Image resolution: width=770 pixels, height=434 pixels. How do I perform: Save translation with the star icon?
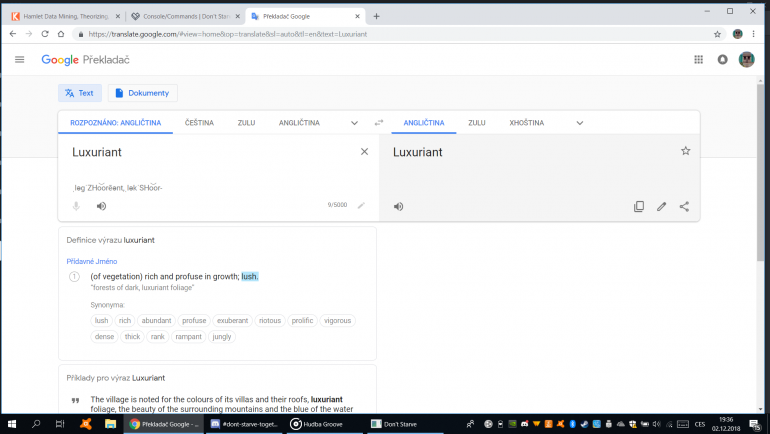(685, 151)
